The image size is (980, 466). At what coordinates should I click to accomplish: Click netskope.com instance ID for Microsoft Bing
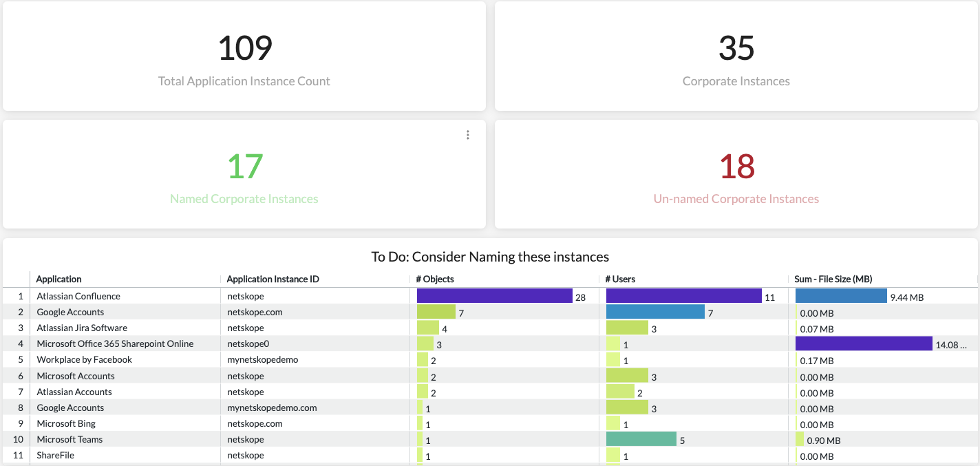point(255,423)
